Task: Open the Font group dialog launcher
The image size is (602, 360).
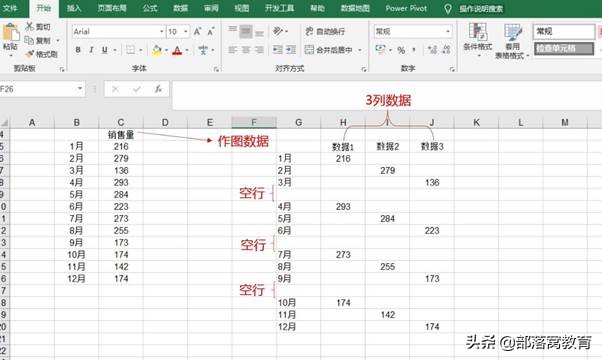Action: (217, 69)
